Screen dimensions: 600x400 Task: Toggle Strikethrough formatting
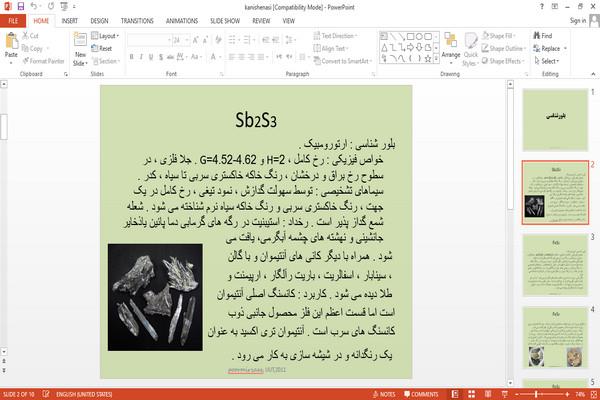point(170,57)
